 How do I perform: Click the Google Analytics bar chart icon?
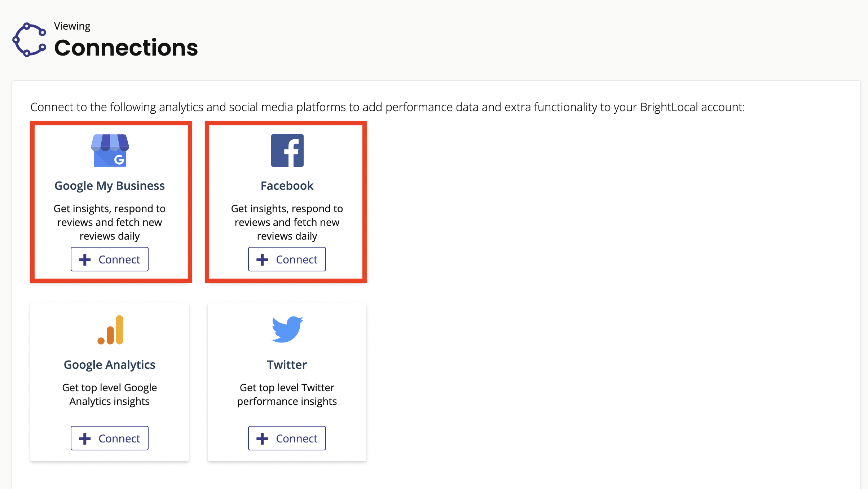(x=110, y=330)
